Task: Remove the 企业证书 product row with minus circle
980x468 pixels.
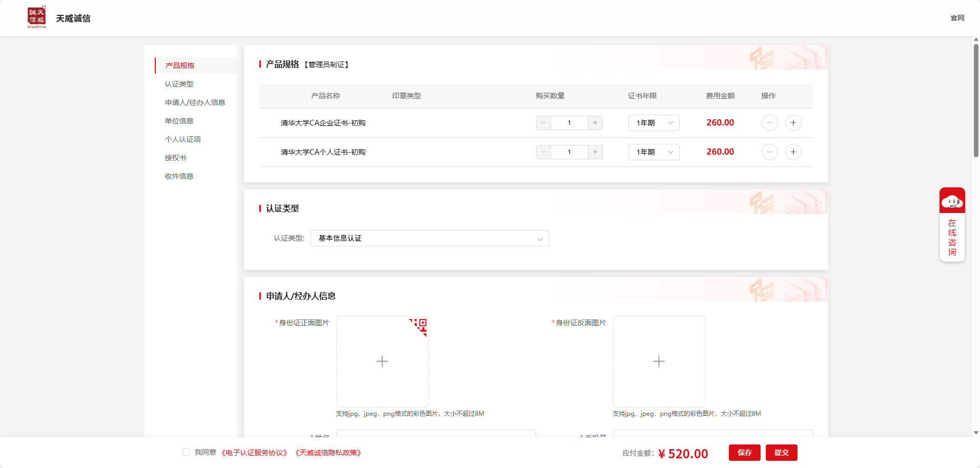Action: (769, 123)
